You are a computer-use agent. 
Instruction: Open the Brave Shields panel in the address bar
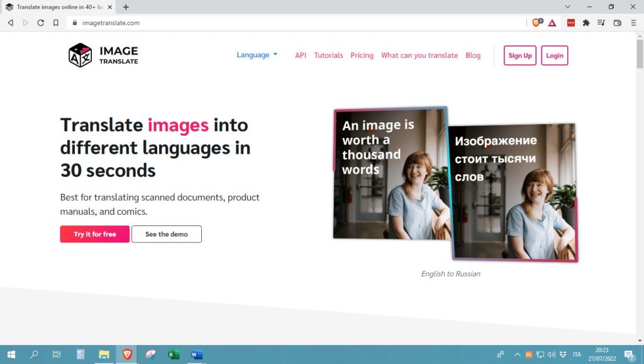click(x=536, y=23)
